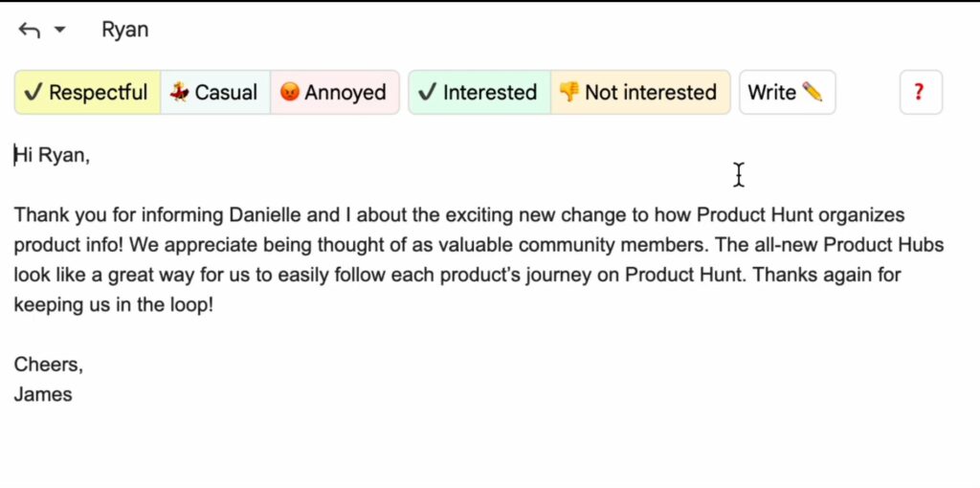Click inside the email body paragraph
Viewport: 980px width, 488px height.
(479, 260)
